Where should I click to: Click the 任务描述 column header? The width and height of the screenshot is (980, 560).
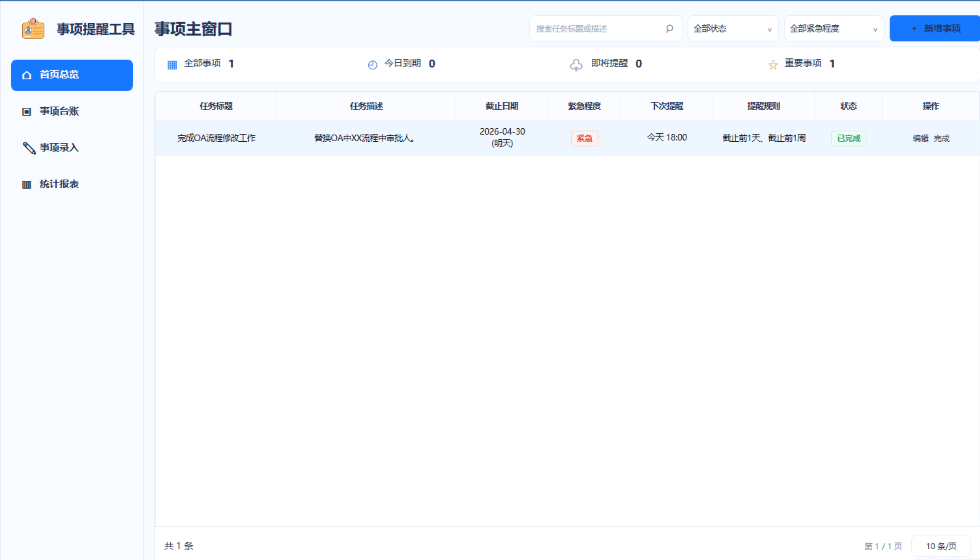coord(366,106)
